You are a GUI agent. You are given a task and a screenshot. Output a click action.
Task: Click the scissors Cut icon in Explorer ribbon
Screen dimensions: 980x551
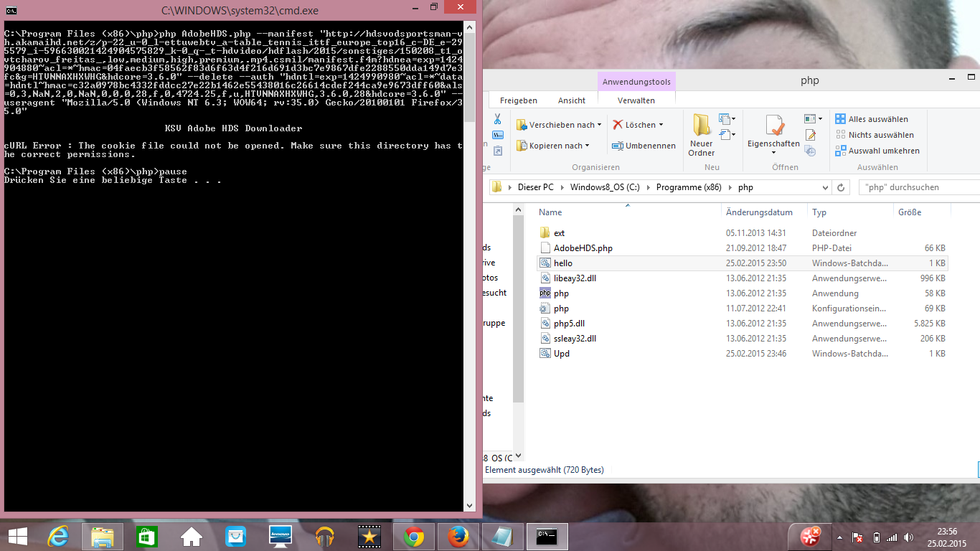[497, 119]
